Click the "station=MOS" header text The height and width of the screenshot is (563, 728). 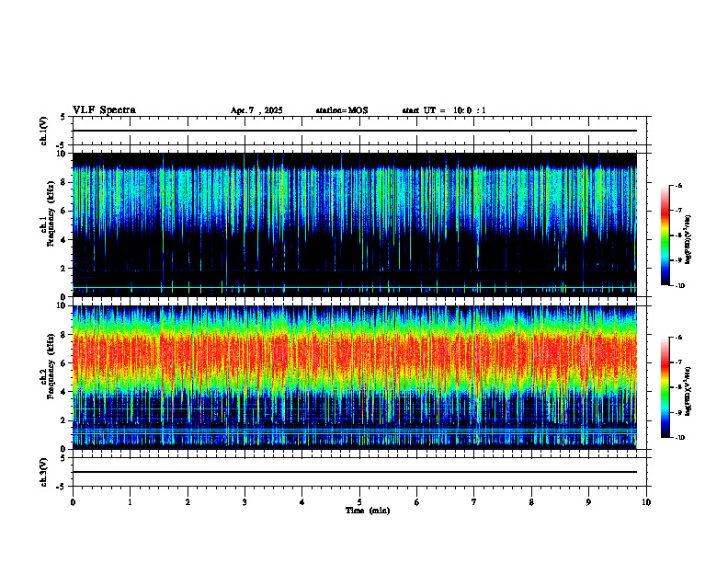tap(342, 110)
